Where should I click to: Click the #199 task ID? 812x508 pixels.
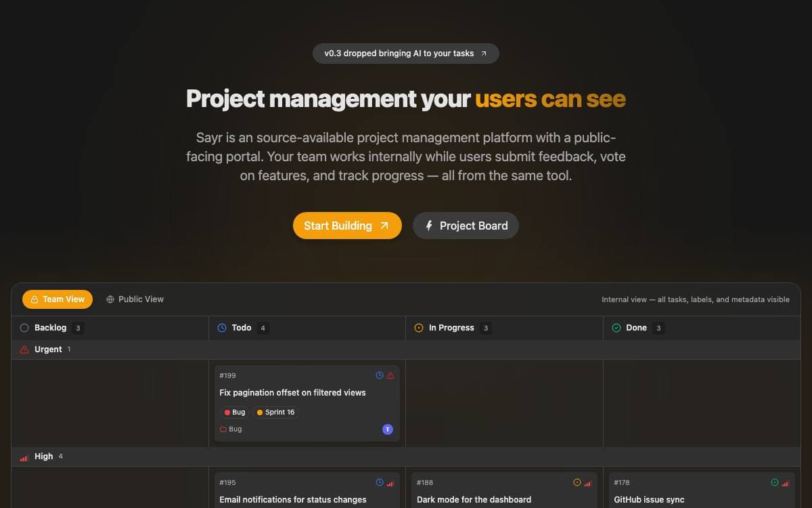click(227, 375)
